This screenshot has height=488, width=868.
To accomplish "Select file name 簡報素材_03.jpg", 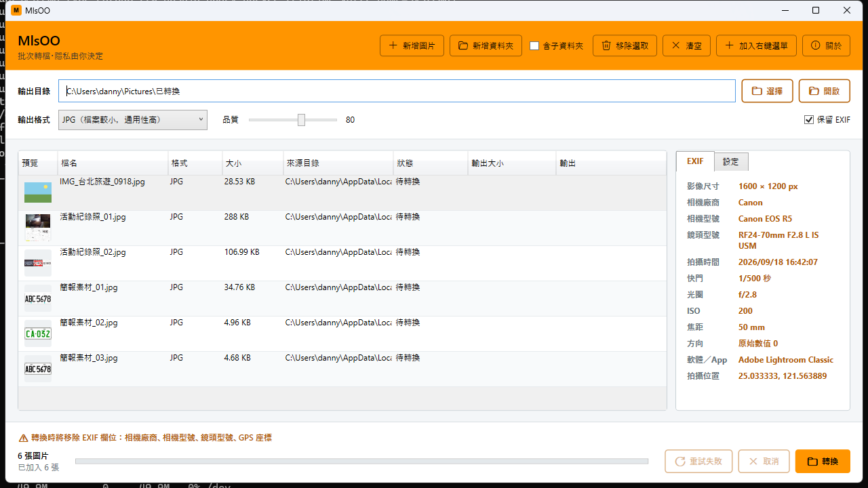I will (x=89, y=358).
